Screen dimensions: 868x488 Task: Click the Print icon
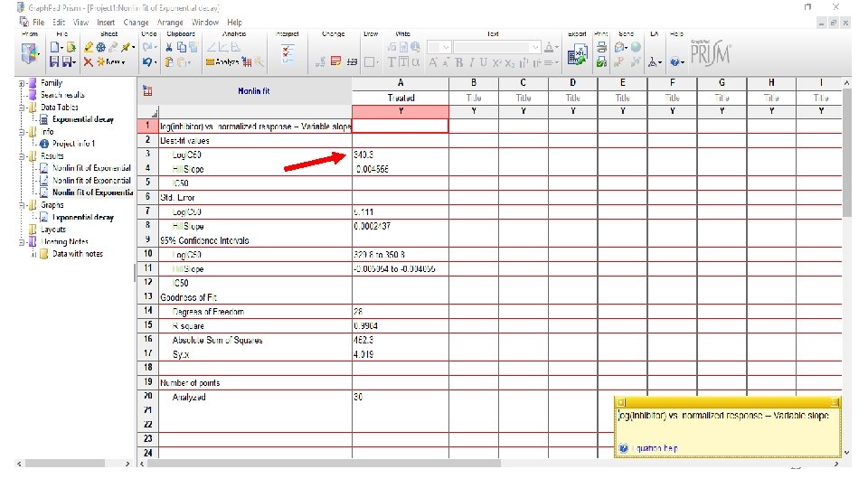[601, 48]
